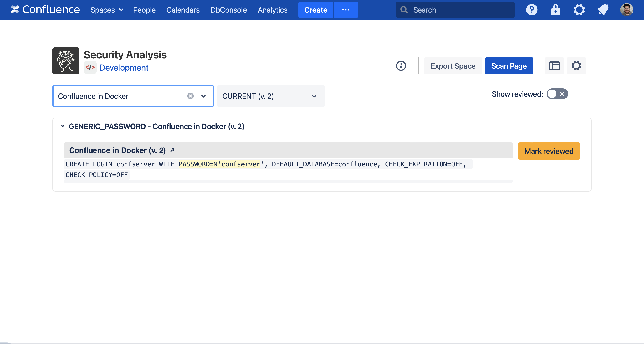Click the Mark reviewed button

pyautogui.click(x=549, y=151)
